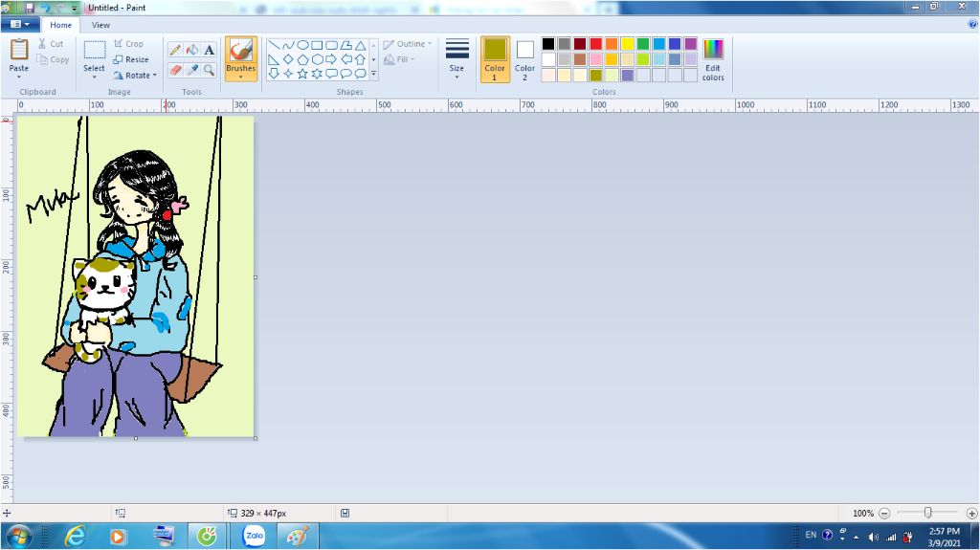Pick the yellow color swatch

point(628,44)
